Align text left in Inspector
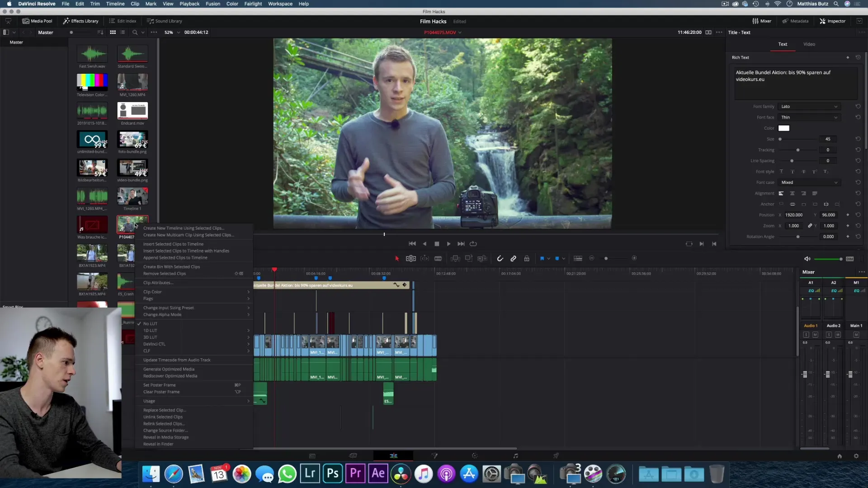 point(781,193)
